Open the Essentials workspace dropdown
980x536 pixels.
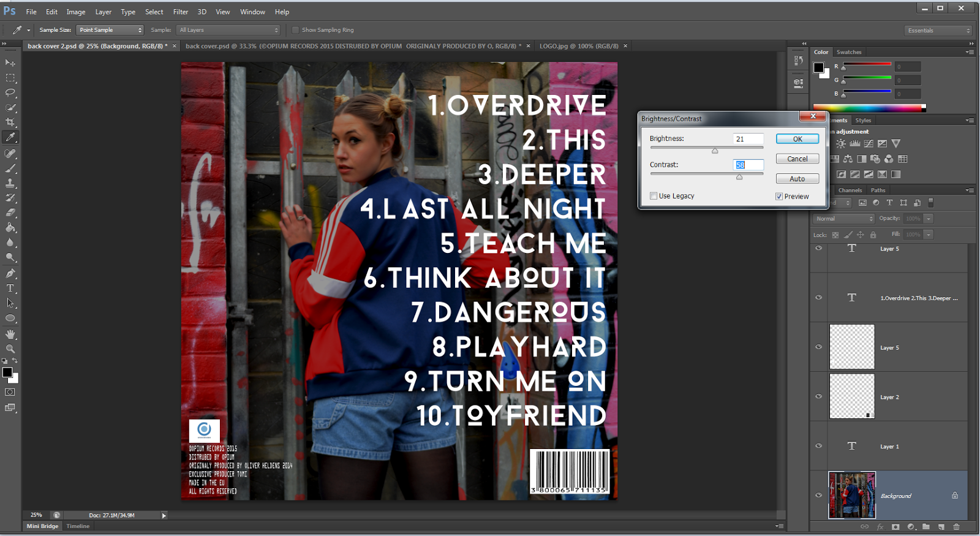(x=938, y=31)
